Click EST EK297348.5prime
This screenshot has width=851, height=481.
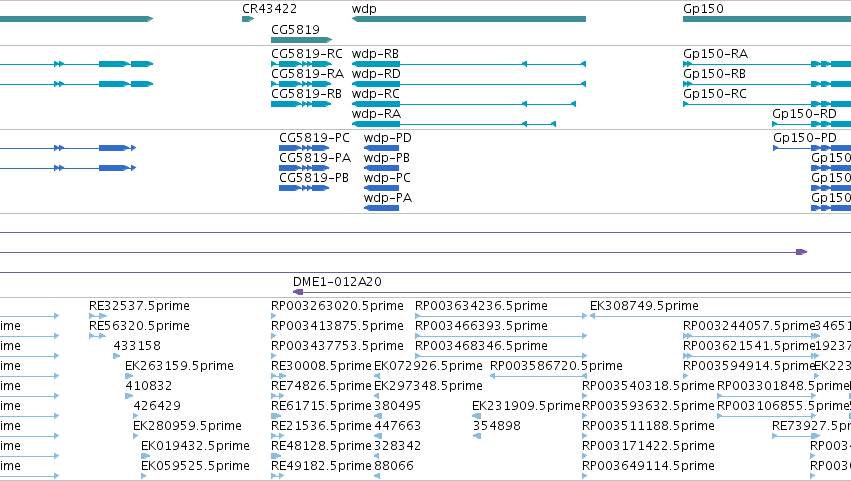point(377,396)
